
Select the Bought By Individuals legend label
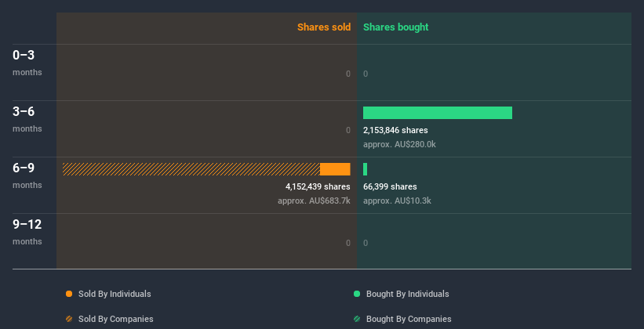tap(407, 294)
